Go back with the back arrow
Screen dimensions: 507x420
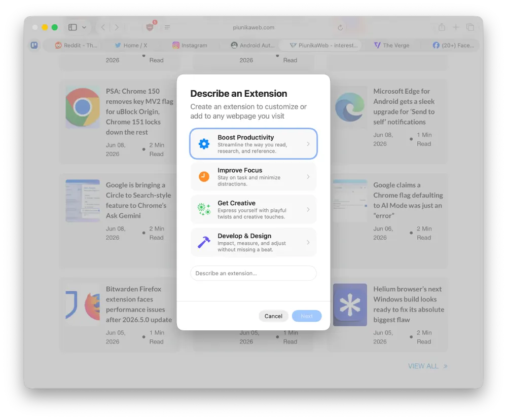[103, 27]
